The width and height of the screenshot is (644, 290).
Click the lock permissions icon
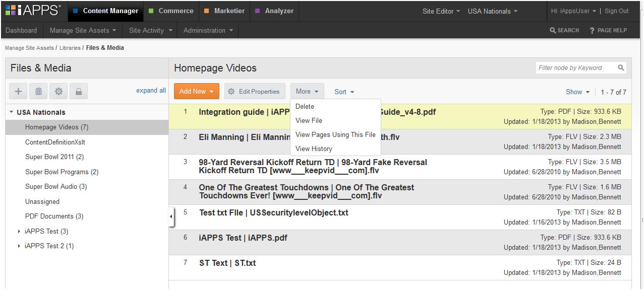(79, 91)
